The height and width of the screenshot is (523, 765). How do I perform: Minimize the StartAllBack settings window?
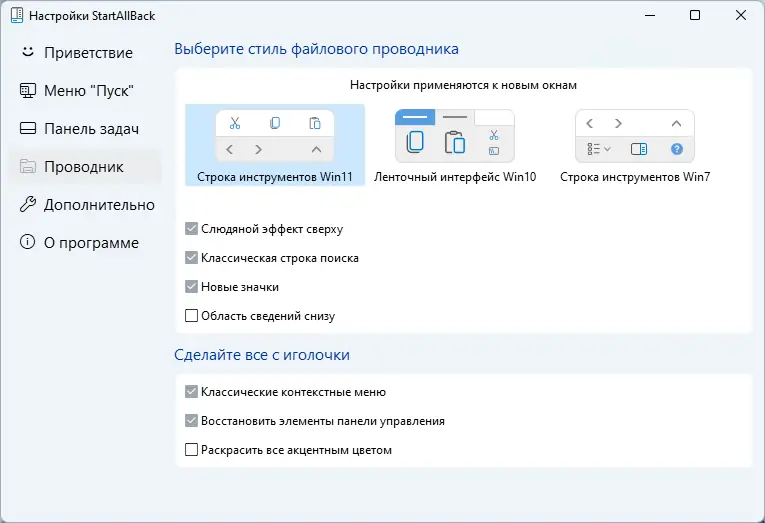649,16
